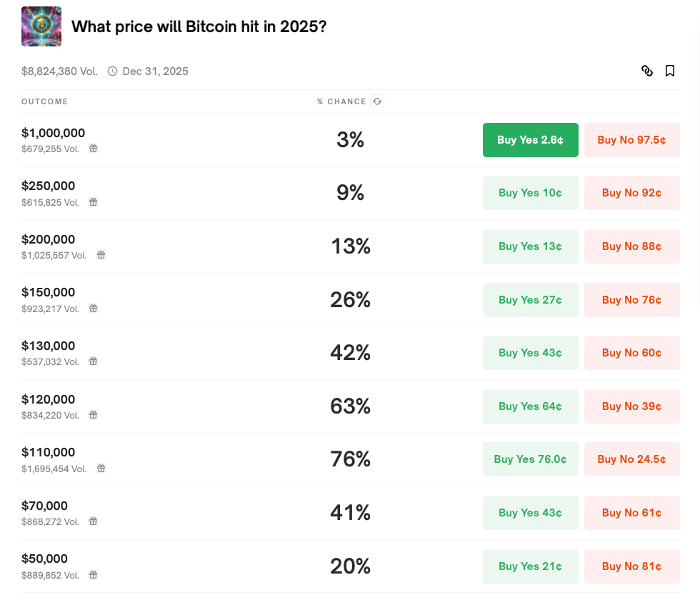Buy Yes at 13¢ for $200,000
Viewport: 700px width, 600px height.
pos(530,246)
